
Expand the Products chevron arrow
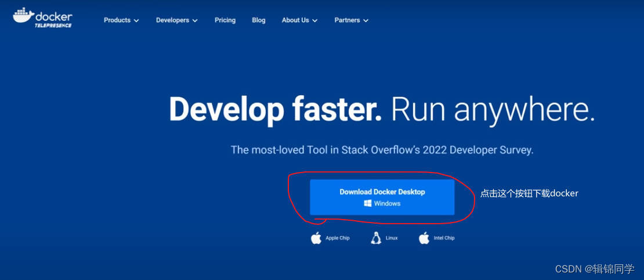pyautogui.click(x=136, y=20)
